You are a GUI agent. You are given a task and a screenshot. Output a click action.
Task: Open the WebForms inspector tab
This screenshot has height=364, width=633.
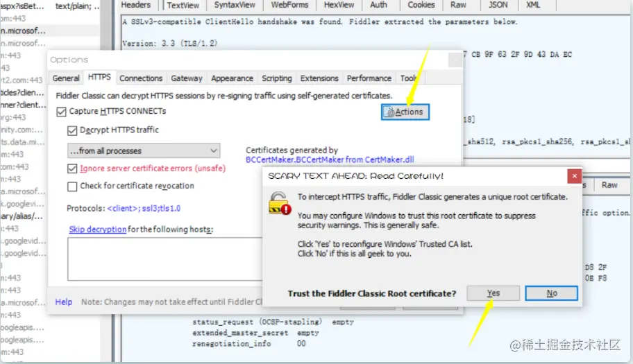pos(289,5)
